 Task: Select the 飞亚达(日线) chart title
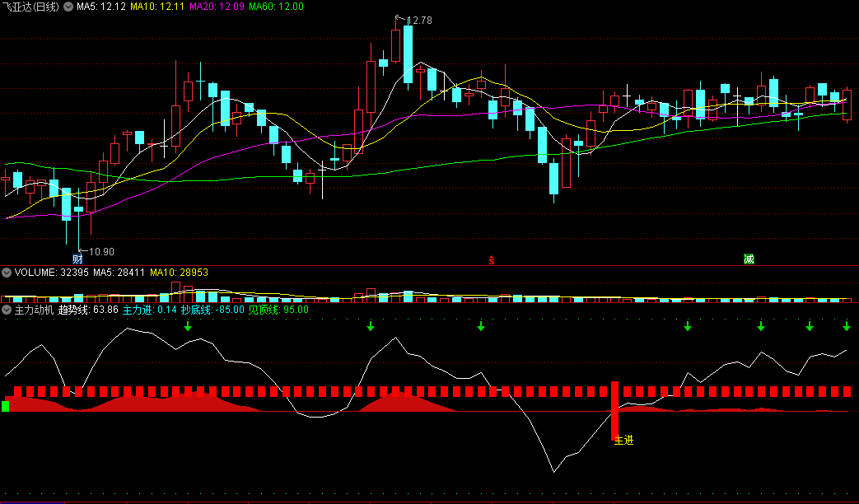click(30, 7)
